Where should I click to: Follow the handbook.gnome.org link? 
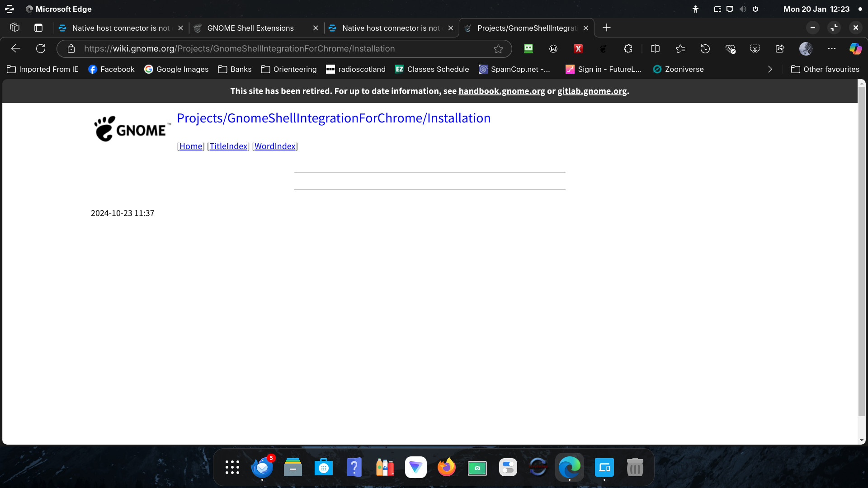coord(502,91)
